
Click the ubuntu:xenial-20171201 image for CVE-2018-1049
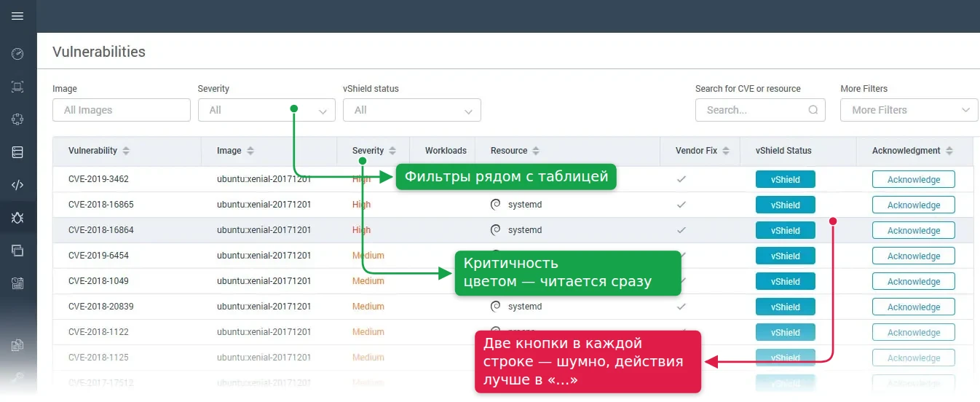(264, 281)
